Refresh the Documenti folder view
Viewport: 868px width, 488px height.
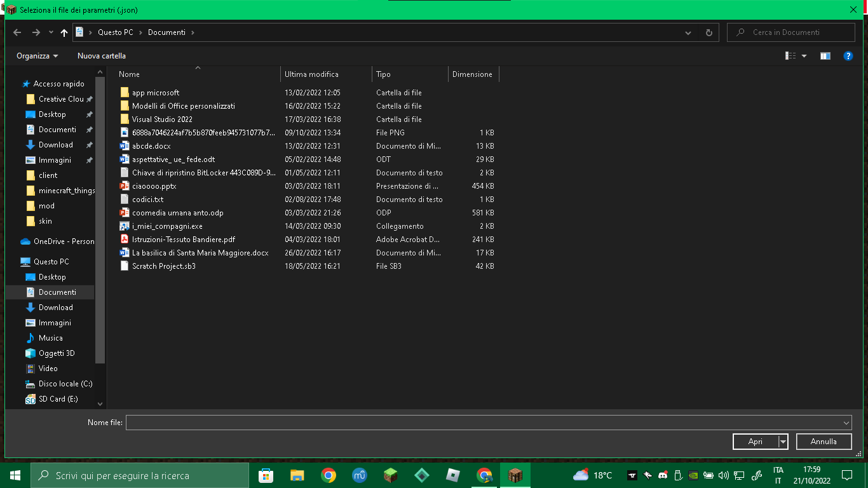[x=709, y=32]
